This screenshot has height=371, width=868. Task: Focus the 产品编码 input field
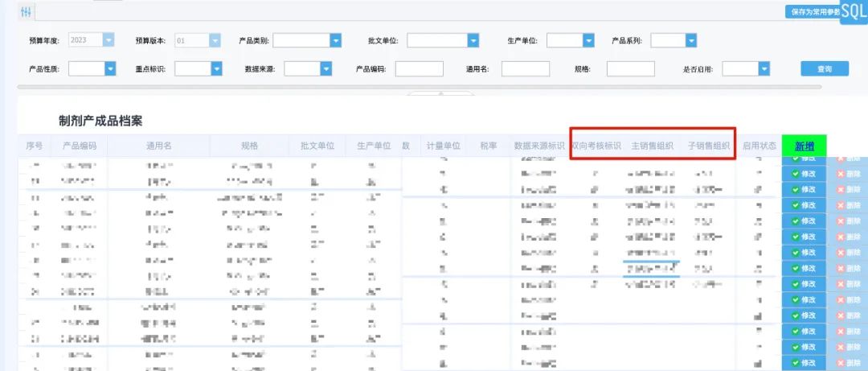419,68
